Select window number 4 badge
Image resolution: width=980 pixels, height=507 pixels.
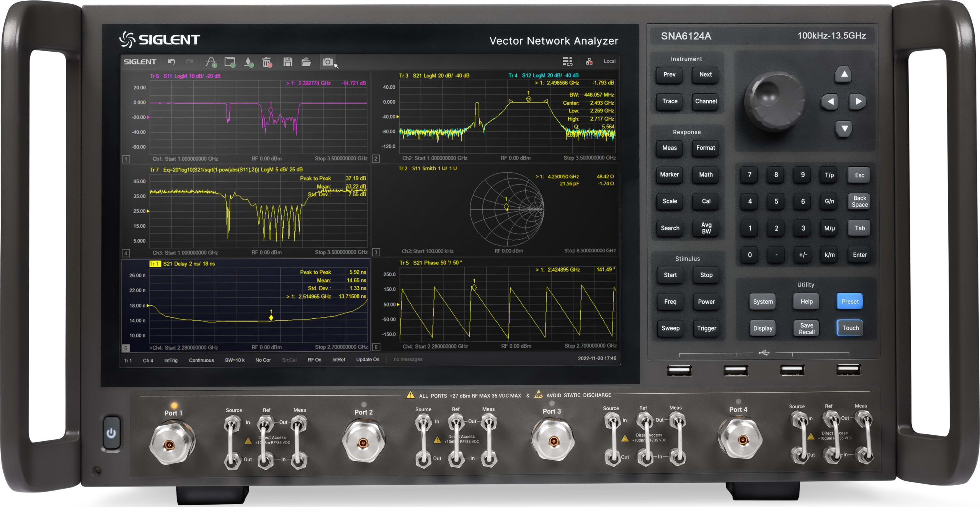tap(126, 253)
